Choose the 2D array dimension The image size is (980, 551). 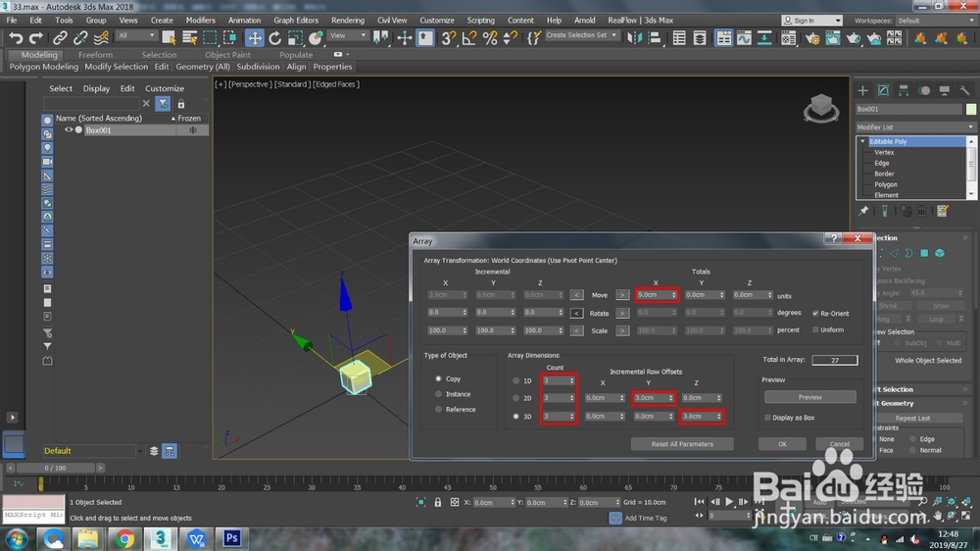[x=515, y=398]
